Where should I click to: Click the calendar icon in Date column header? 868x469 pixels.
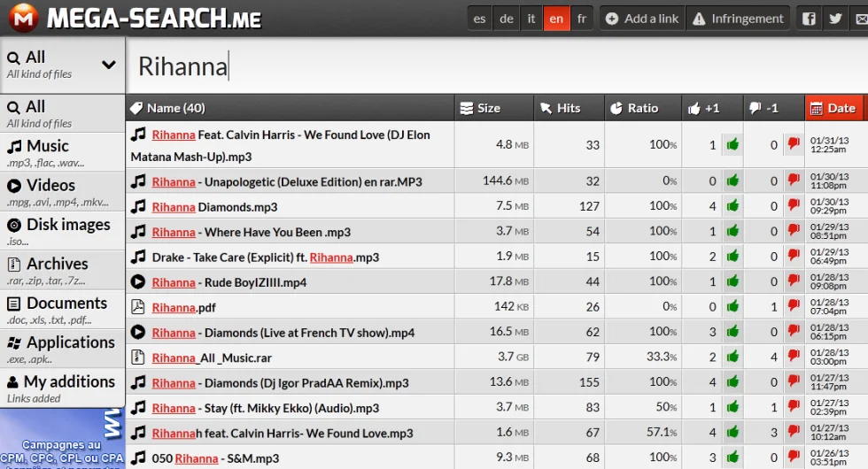click(816, 108)
